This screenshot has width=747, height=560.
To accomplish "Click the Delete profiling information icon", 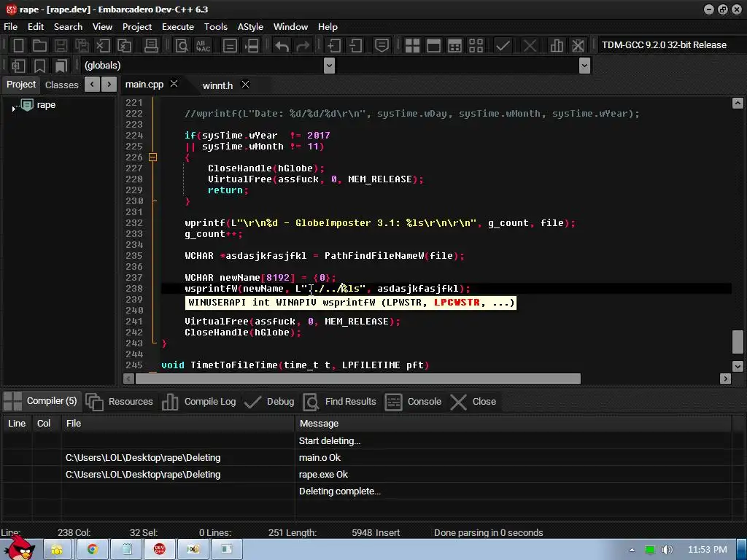I will [x=578, y=46].
